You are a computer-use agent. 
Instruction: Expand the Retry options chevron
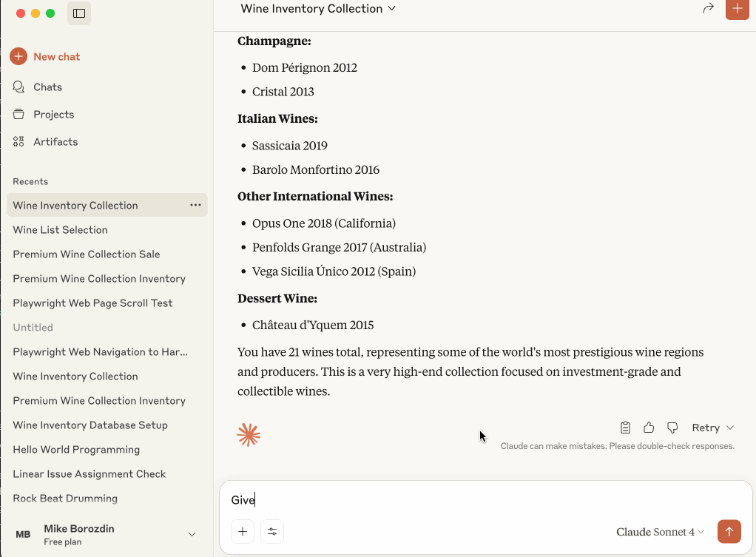pos(730,428)
